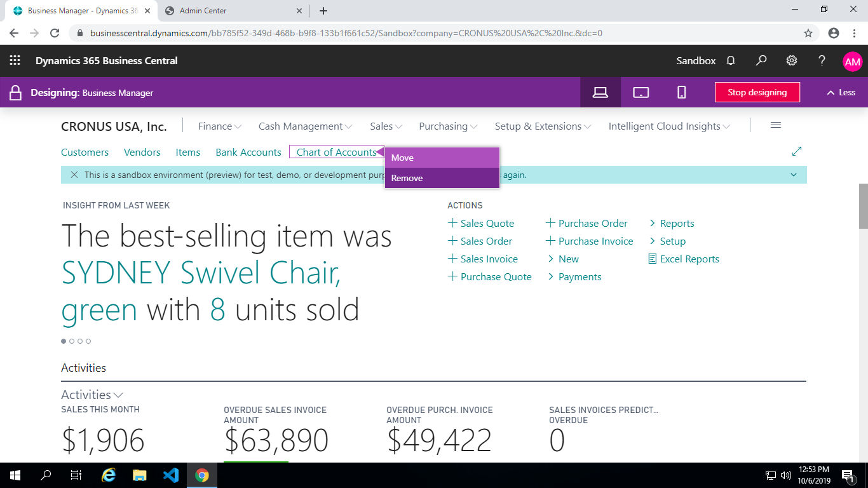Create a new Purchase Invoice

[590, 241]
